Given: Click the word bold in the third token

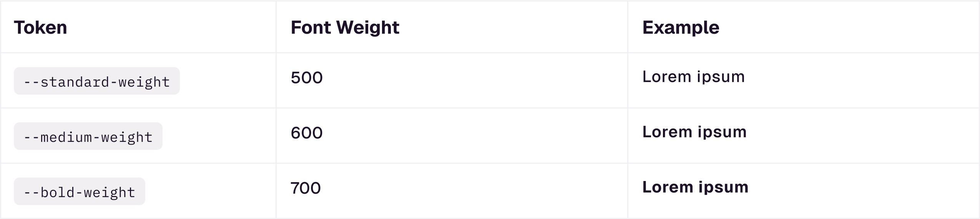Looking at the screenshot, I should (58, 192).
